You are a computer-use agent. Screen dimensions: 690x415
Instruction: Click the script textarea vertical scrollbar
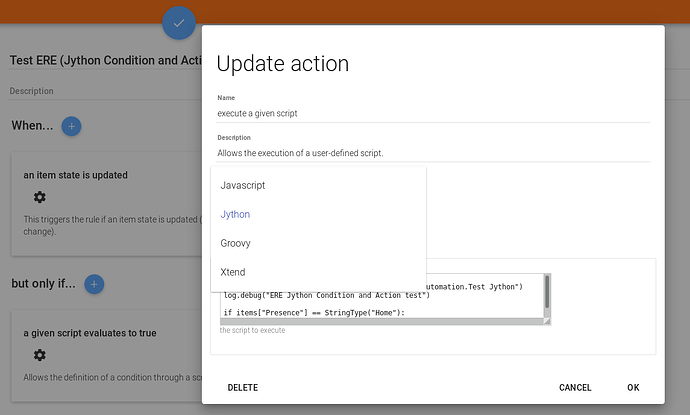pos(547,293)
